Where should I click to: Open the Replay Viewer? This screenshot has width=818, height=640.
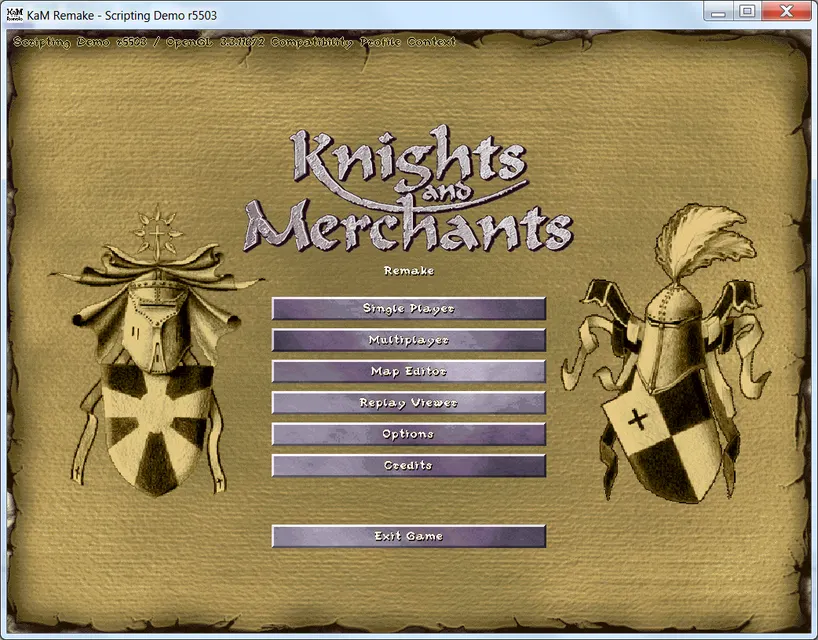(408, 402)
